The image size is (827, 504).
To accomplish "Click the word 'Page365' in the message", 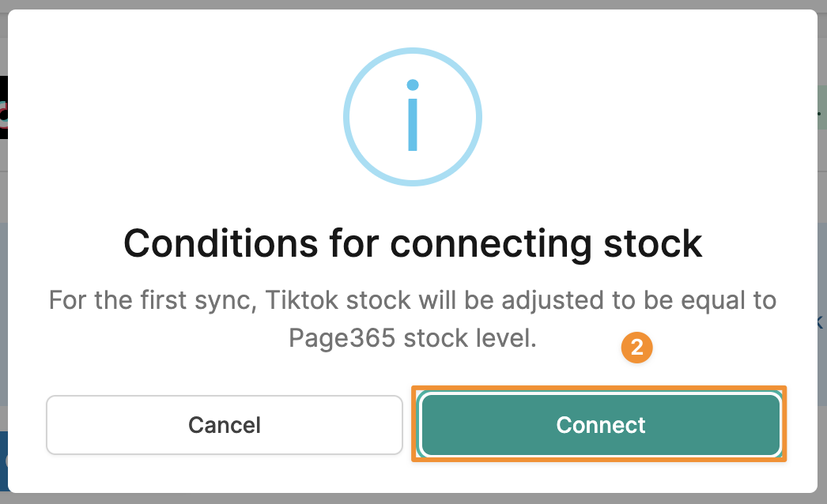I will click(x=342, y=338).
